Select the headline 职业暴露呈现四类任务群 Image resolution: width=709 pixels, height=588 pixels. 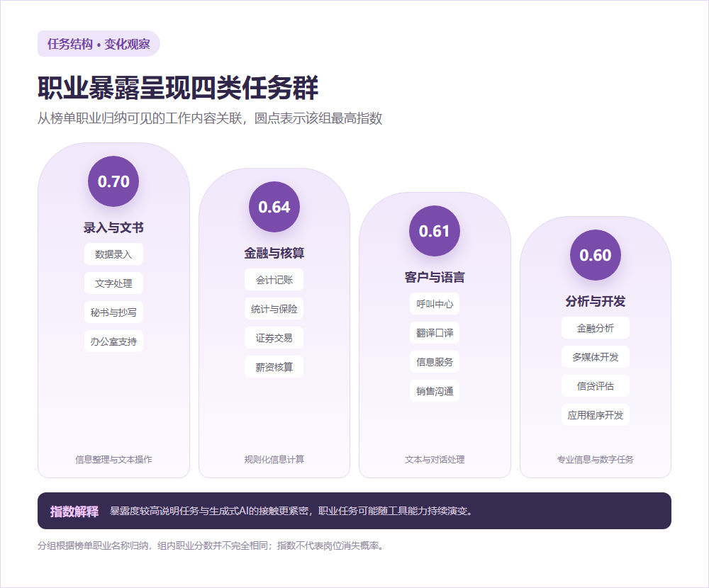pos(178,88)
